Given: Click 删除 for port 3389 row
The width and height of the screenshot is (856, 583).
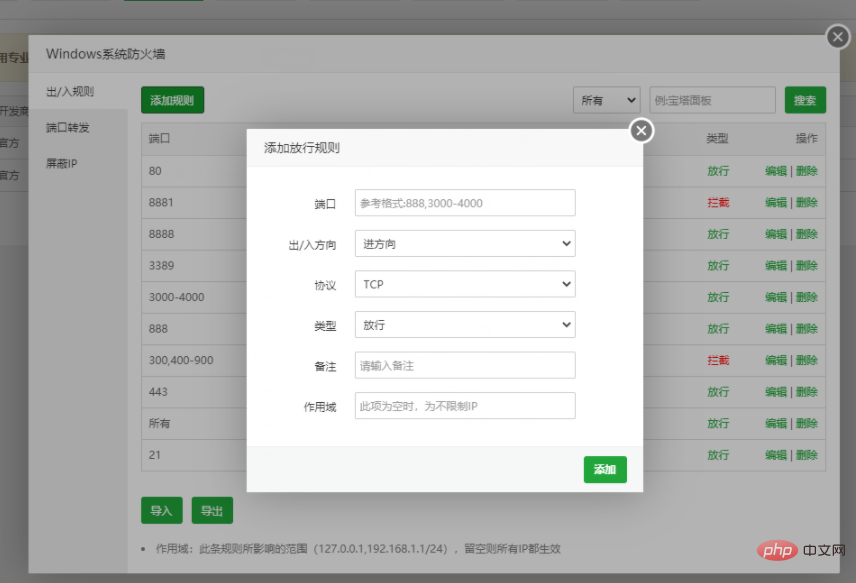Looking at the screenshot, I should 807,266.
